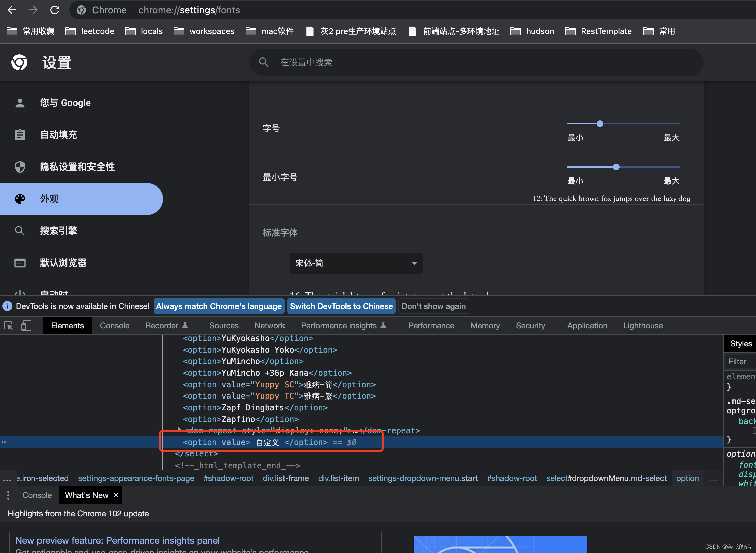Click the 字号 font size slider knob
Viewport: 756px width, 553px height.
pos(600,124)
